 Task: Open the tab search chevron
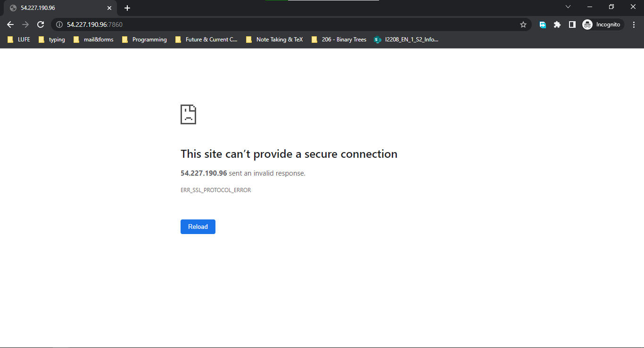click(568, 7)
